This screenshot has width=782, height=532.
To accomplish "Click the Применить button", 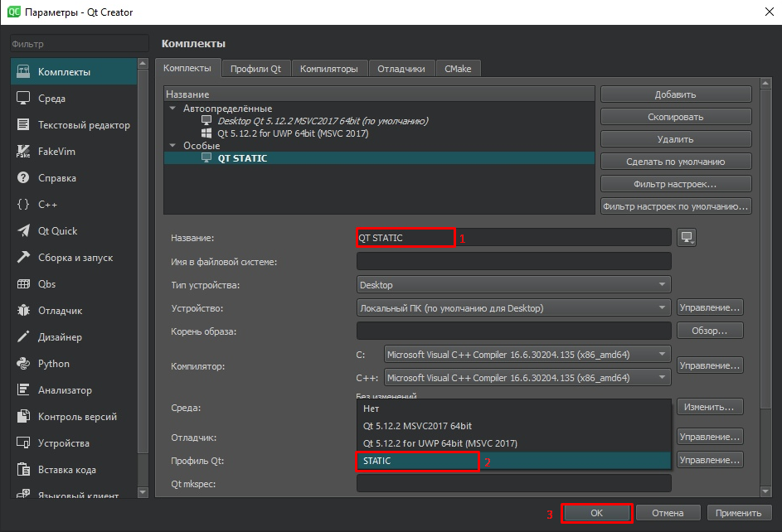I will [739, 513].
